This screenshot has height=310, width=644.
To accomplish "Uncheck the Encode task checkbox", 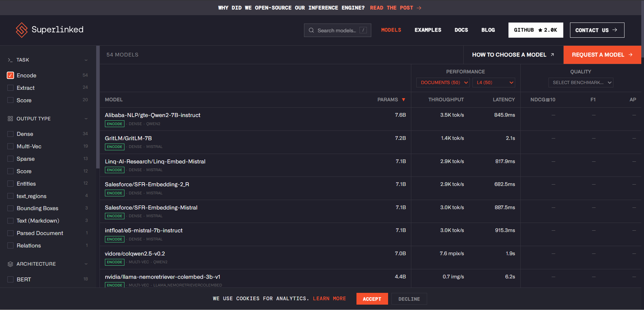I will (10, 75).
